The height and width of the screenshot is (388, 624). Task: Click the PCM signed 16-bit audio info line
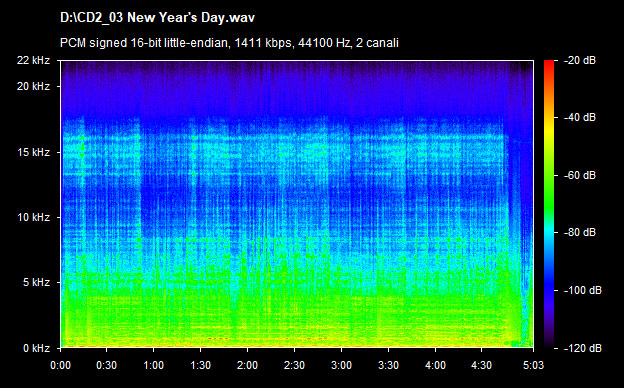(229, 43)
